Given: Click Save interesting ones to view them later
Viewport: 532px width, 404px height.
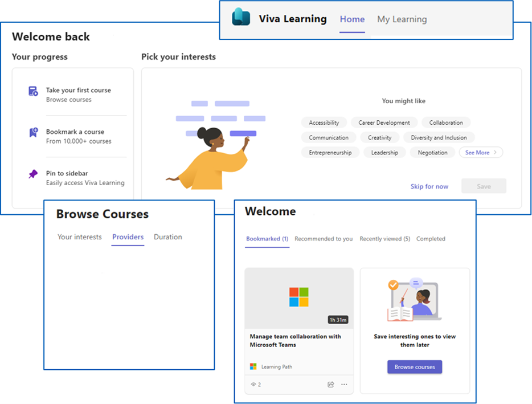Looking at the screenshot, I should (x=415, y=341).
